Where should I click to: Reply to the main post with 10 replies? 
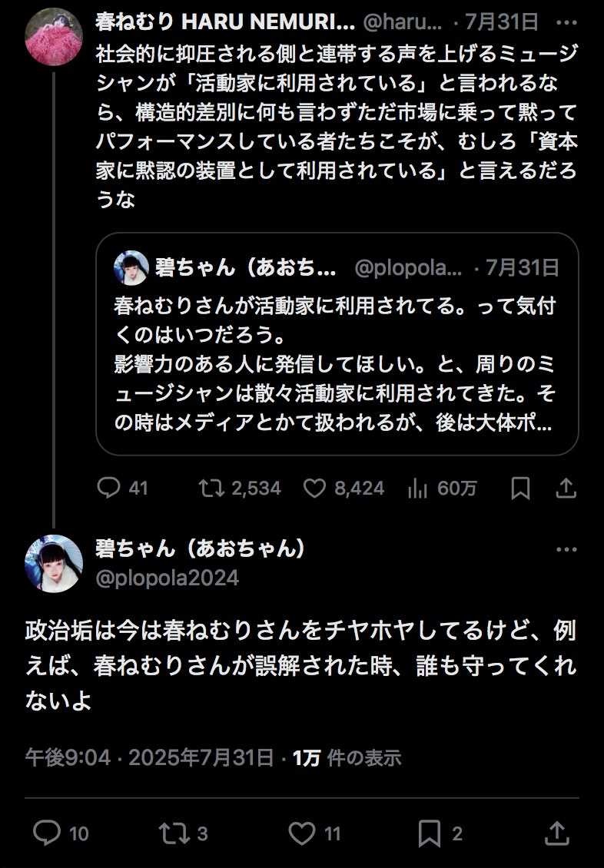point(48,833)
